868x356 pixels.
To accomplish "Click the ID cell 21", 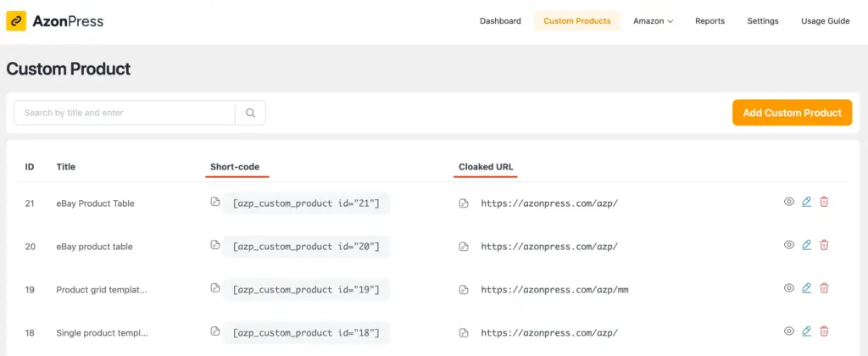I will pos(30,203).
